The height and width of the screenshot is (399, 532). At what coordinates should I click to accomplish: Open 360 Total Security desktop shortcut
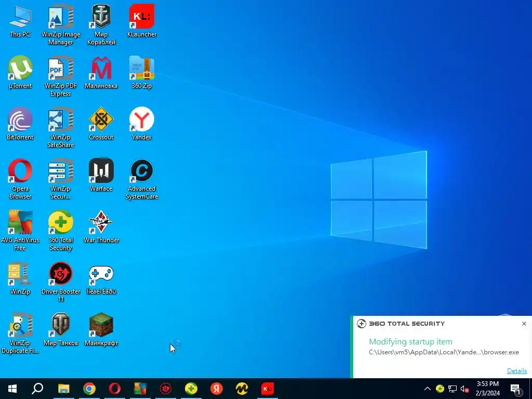pos(61,231)
